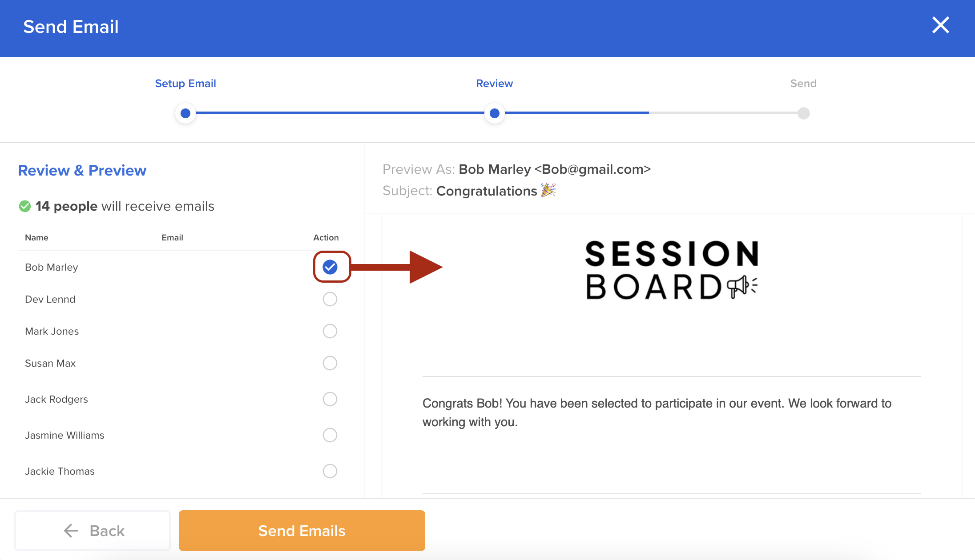
Task: Click the email body congratulation text
Action: (x=657, y=412)
